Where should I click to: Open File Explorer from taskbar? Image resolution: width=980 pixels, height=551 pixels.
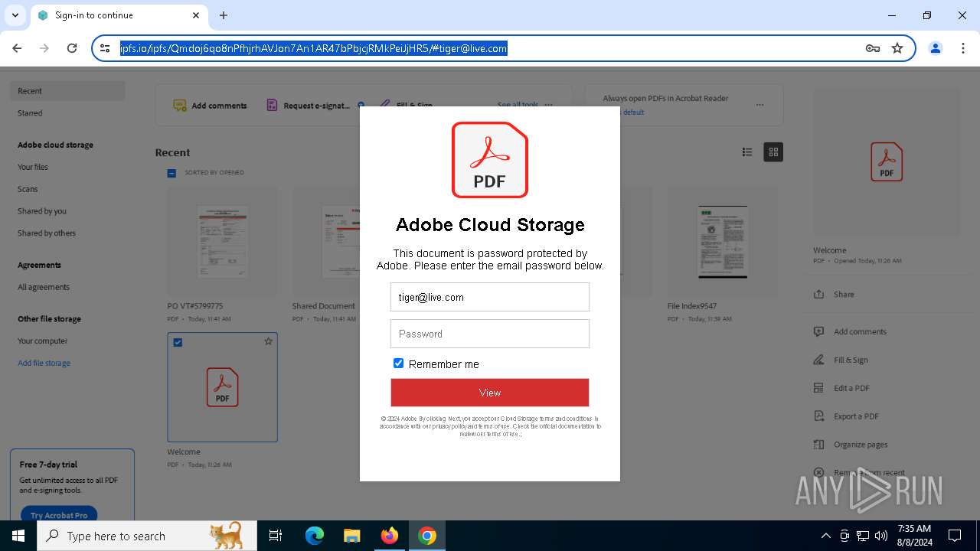coord(351,536)
